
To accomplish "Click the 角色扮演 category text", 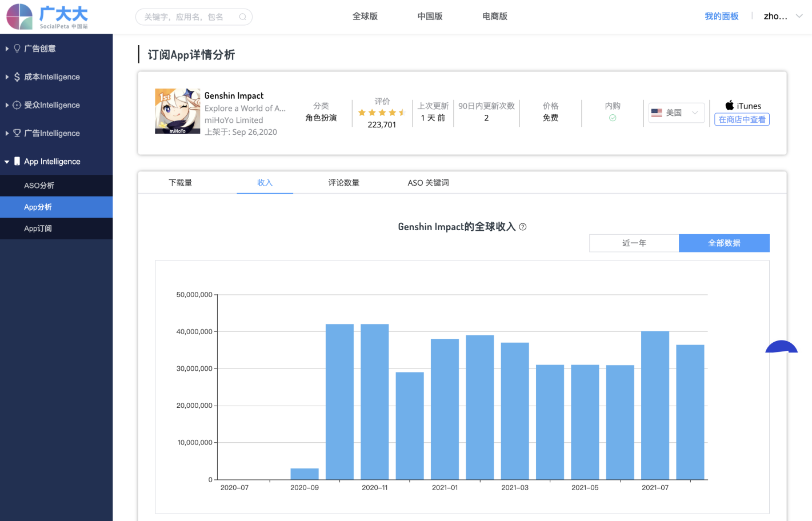I will tap(321, 118).
